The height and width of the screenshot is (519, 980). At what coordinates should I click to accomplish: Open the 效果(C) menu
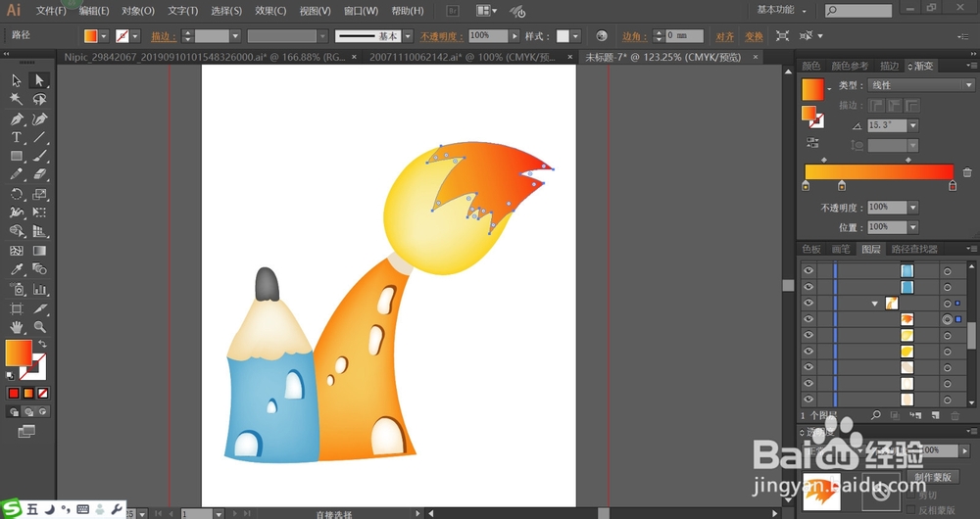coord(270,11)
